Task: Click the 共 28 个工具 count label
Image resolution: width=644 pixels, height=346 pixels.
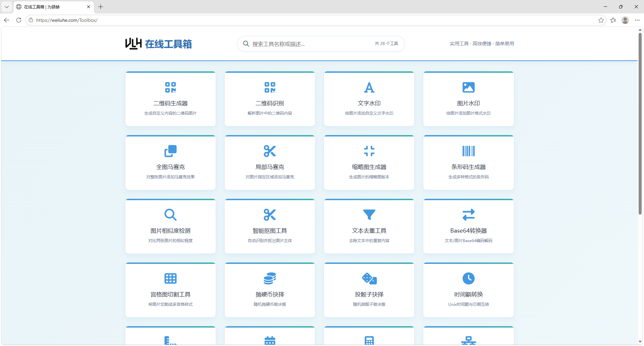Action: [386, 44]
